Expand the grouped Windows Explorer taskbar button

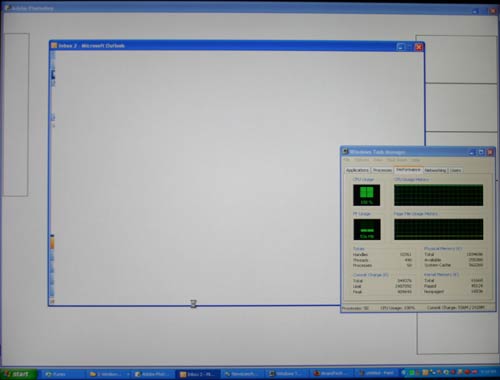pos(109,374)
